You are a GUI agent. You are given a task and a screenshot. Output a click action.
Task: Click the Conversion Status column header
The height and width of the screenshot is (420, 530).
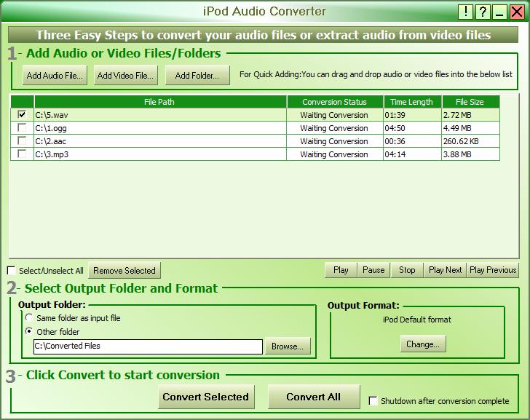point(335,102)
